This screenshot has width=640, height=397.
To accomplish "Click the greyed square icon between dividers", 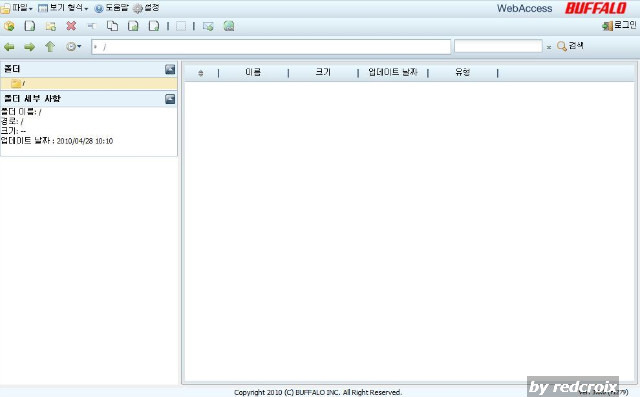I will coord(181,26).
